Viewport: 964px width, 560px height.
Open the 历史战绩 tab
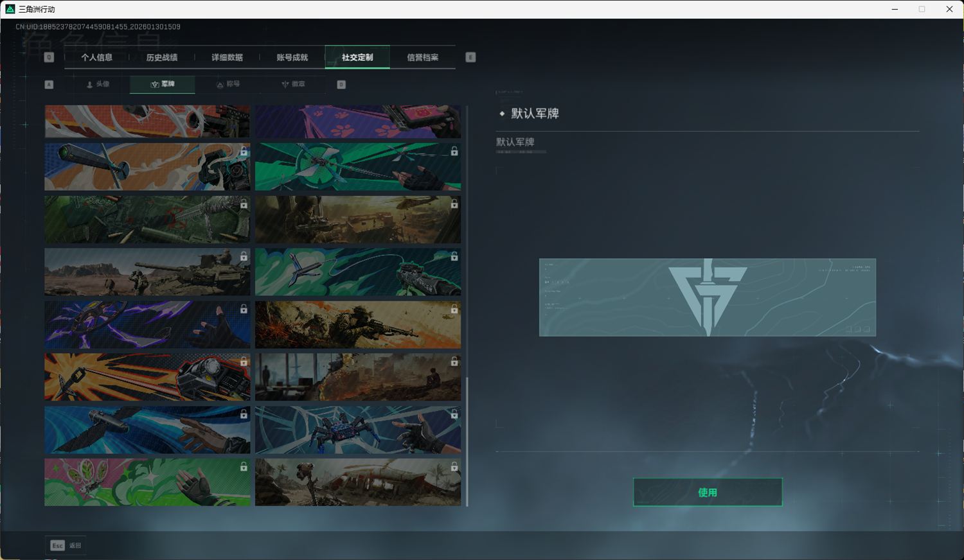pyautogui.click(x=161, y=57)
